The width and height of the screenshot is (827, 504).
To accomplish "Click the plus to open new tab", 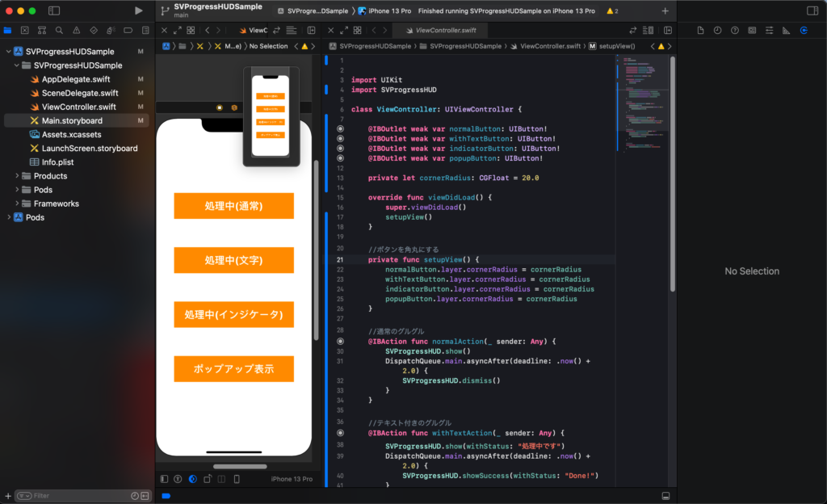I will click(664, 10).
